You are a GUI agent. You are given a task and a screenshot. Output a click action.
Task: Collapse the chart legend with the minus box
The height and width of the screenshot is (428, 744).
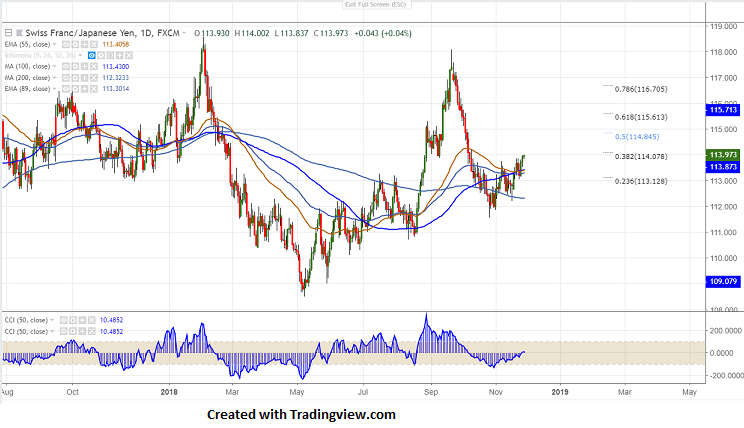(9, 33)
